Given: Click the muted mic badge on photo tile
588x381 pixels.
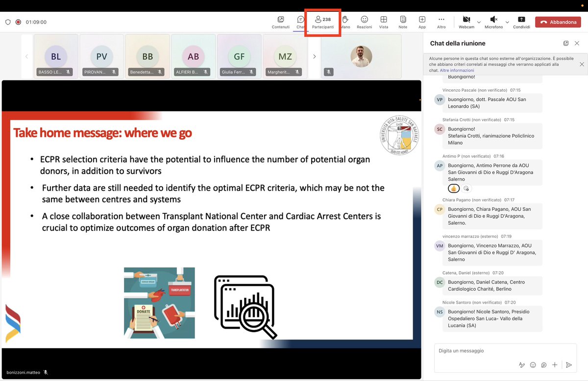Looking at the screenshot, I should click(329, 72).
